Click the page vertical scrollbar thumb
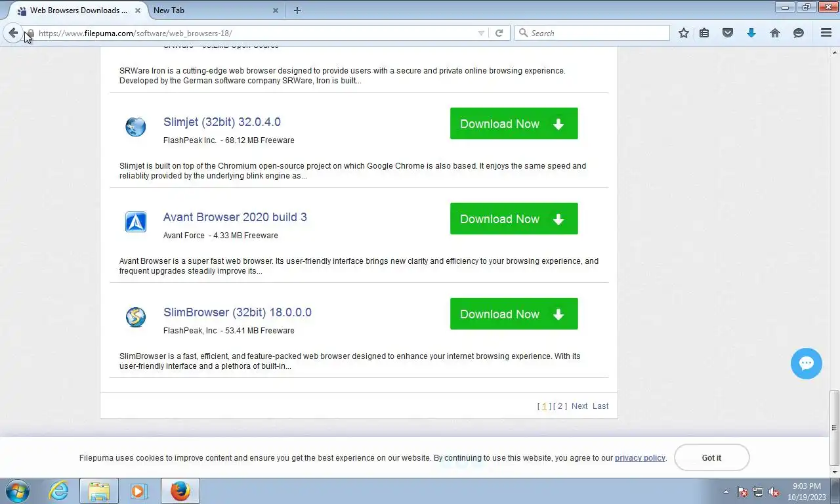The width and height of the screenshot is (840, 504). 834,427
